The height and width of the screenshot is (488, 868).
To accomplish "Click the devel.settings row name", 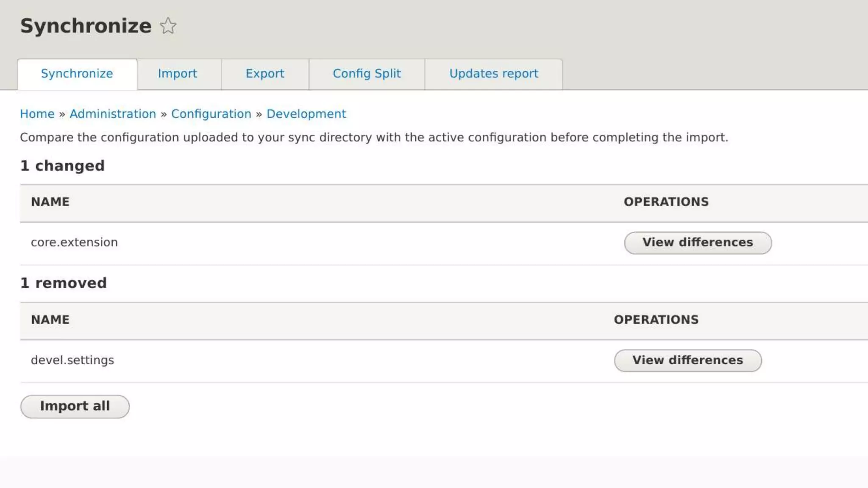I will click(72, 360).
